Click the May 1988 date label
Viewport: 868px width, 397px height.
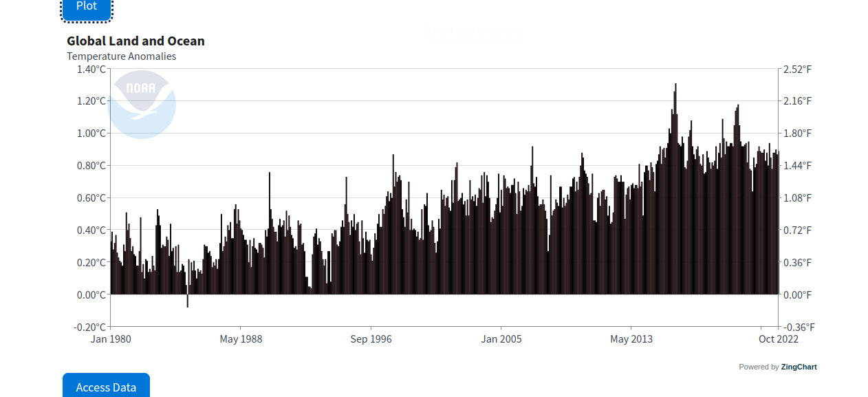pyautogui.click(x=241, y=339)
